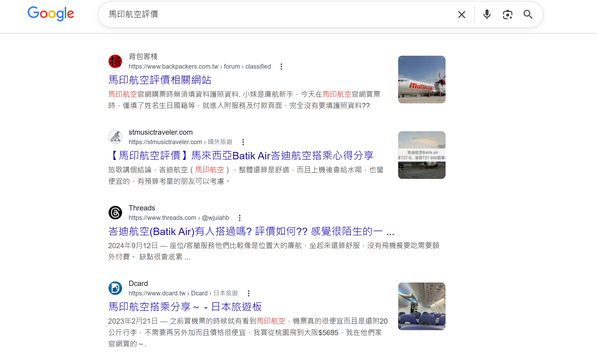Viewport: 597px width, 364px height.
Task: Open three-dot menu for Dcard result
Action: (x=248, y=293)
